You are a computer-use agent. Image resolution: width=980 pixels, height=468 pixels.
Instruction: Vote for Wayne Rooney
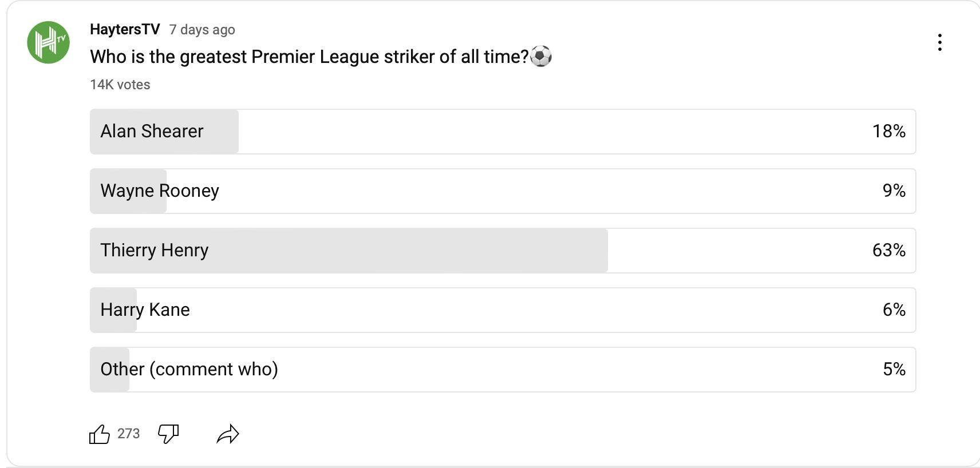tap(503, 191)
